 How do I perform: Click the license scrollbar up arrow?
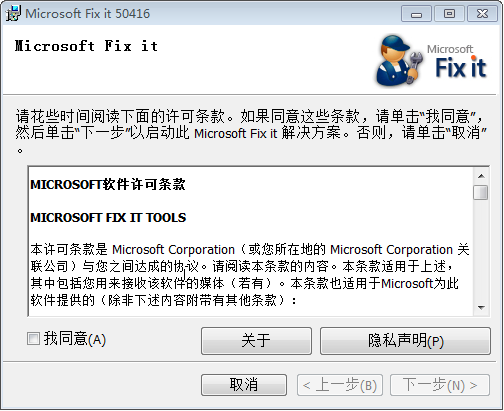tap(481, 176)
